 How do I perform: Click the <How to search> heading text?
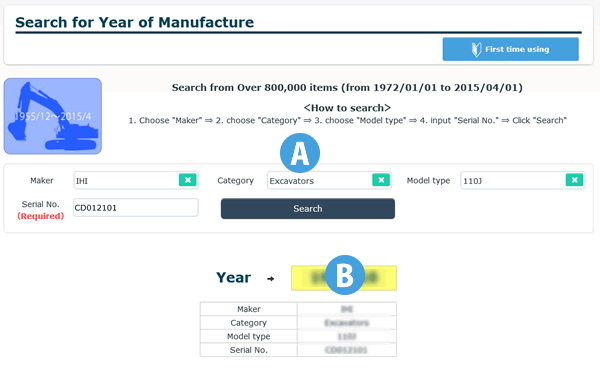347,108
